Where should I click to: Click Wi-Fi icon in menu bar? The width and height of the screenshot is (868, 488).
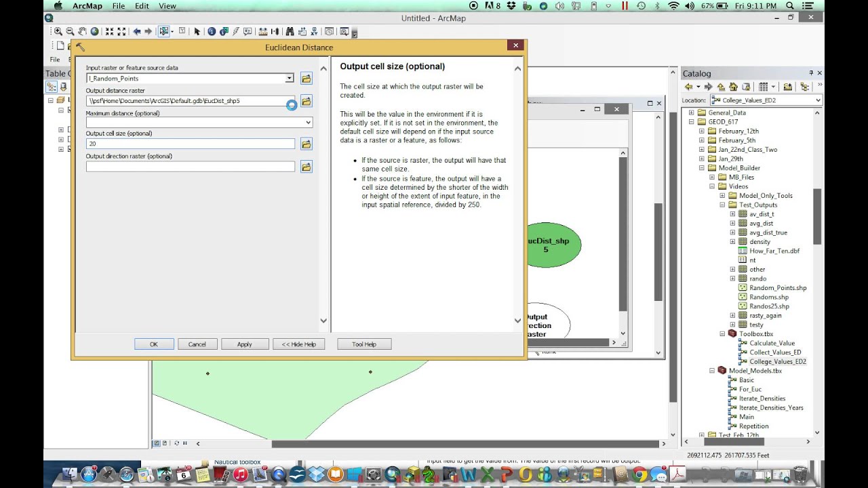(673, 5)
